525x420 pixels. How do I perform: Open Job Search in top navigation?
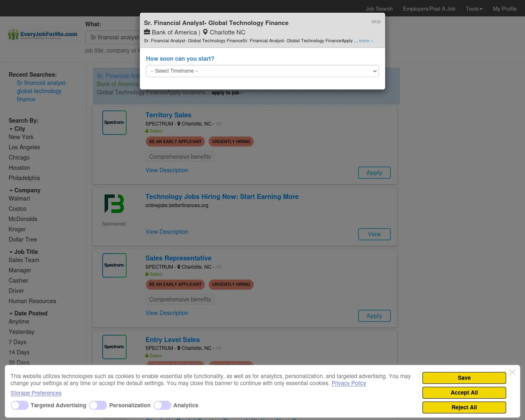[x=379, y=9]
